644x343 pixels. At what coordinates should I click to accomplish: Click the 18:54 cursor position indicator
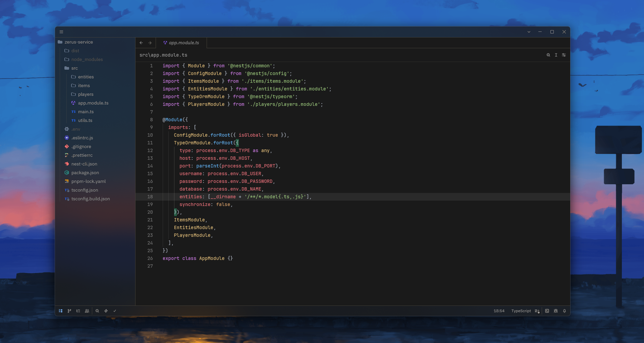tap(499, 311)
